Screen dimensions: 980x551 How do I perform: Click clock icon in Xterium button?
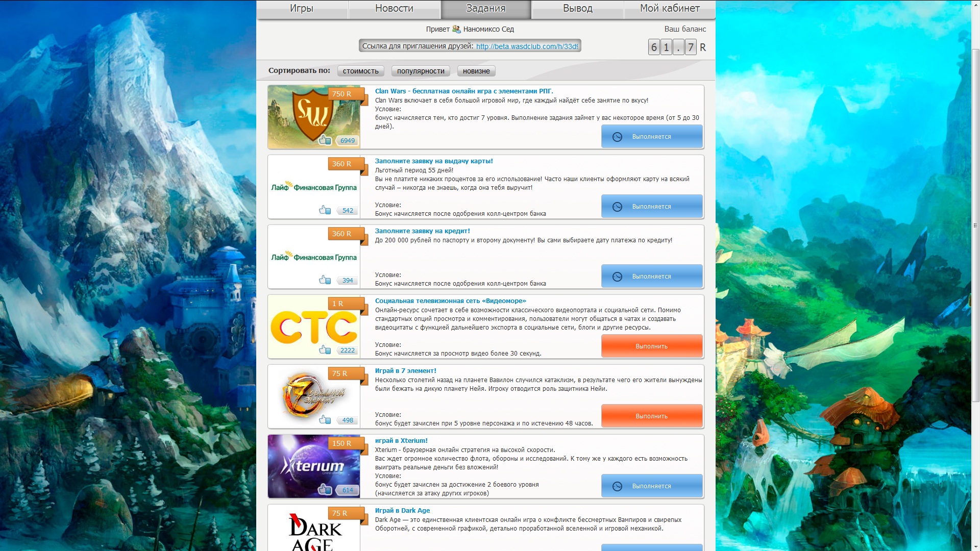tap(617, 486)
